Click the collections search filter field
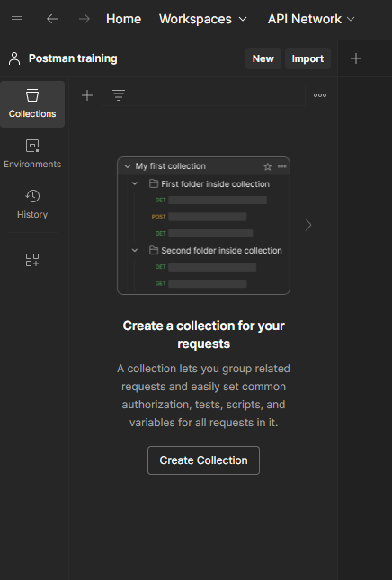The width and height of the screenshot is (392, 580). point(203,95)
